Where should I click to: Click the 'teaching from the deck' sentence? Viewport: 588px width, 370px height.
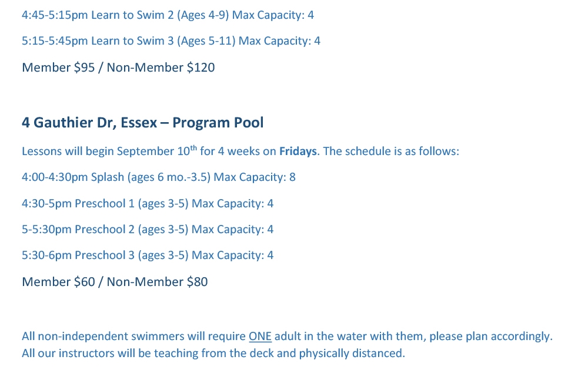(x=213, y=354)
